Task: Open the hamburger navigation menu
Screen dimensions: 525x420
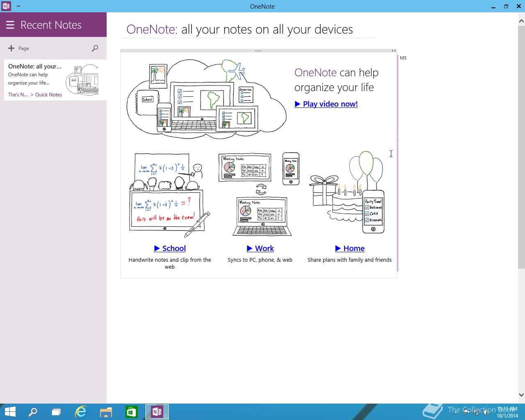Action: [x=10, y=25]
